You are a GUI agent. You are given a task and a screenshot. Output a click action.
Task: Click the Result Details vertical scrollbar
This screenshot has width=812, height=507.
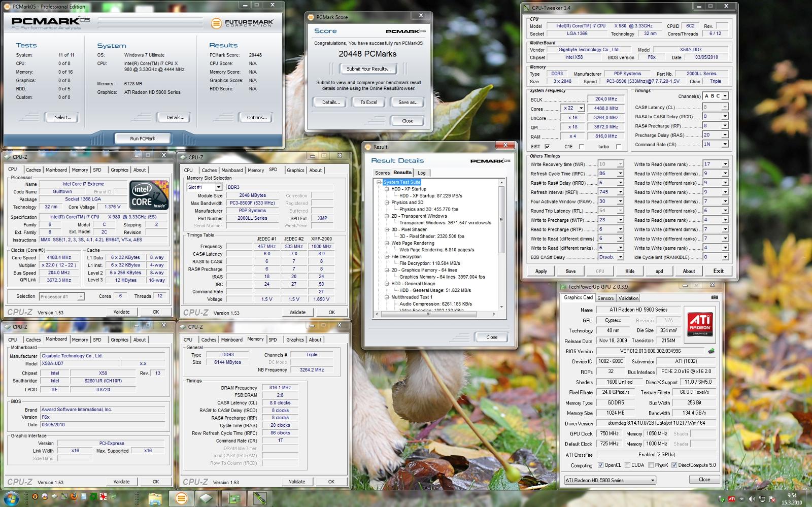click(x=501, y=244)
